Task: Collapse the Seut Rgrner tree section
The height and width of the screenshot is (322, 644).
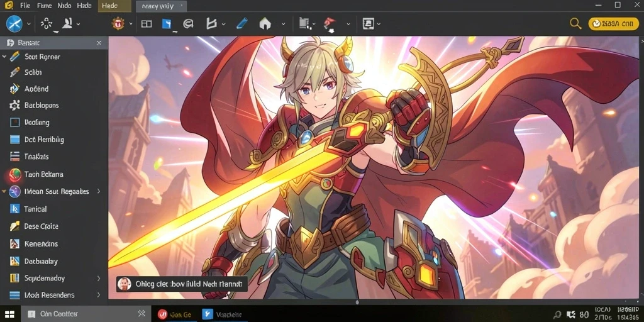Action: (x=4, y=57)
